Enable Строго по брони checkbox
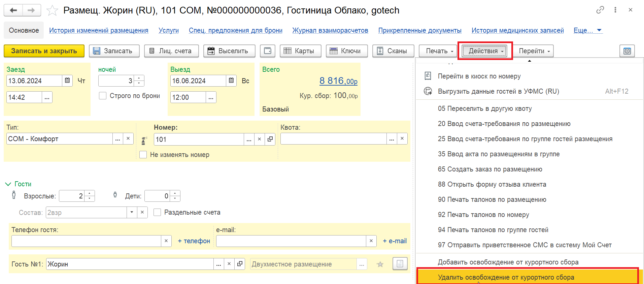 click(103, 96)
